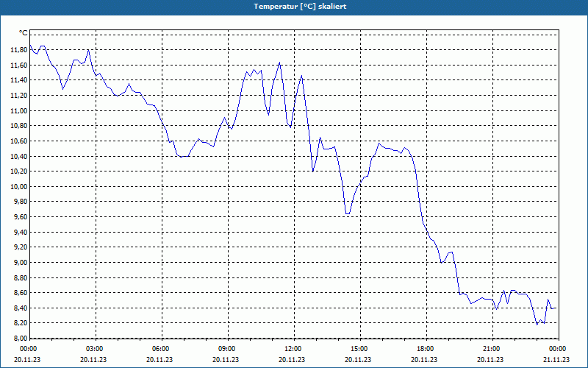
Task: Click the 10,60 temperature label
Action: 20,141
